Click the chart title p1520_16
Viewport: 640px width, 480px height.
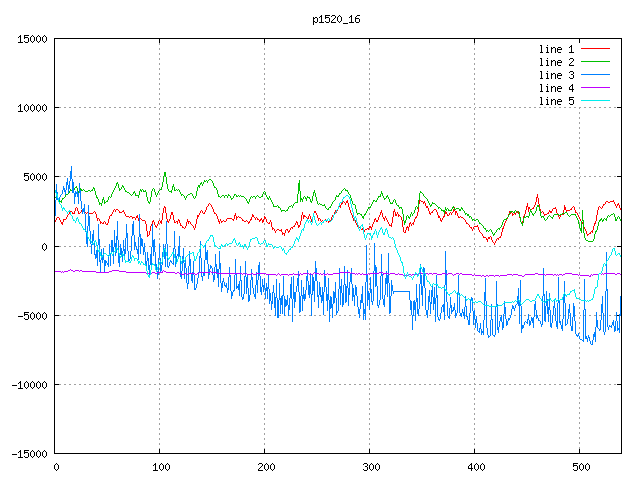(337, 18)
